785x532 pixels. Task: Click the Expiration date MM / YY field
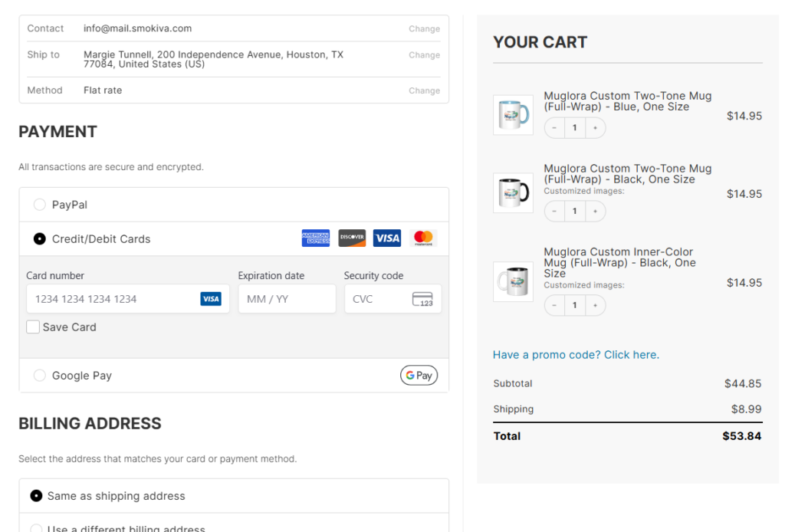tap(287, 299)
